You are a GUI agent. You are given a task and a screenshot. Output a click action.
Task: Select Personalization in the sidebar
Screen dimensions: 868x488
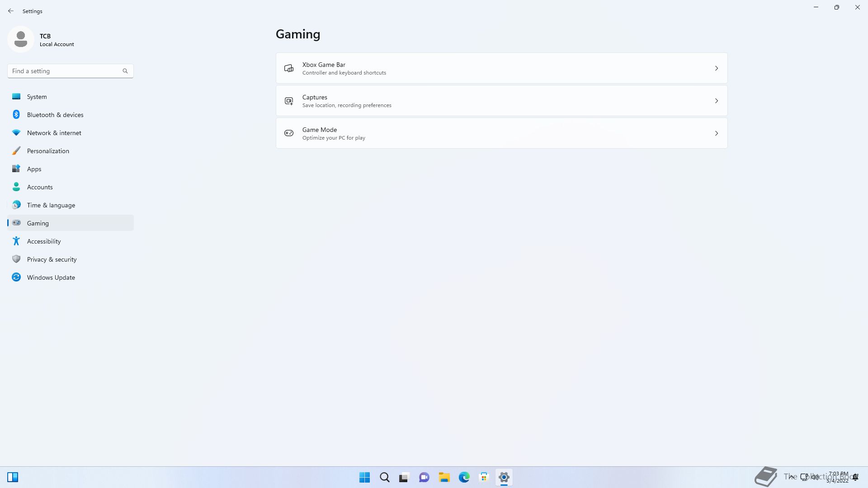coord(71,151)
